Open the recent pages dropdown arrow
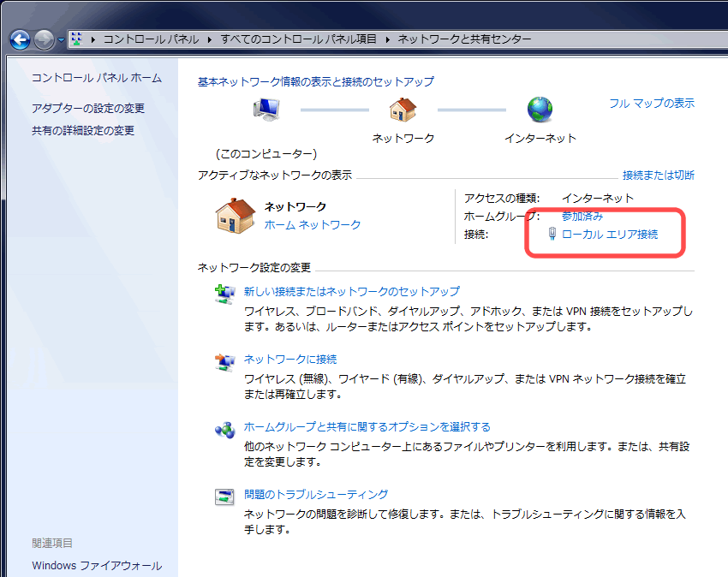Screen dimensions: 728x577 (61, 40)
